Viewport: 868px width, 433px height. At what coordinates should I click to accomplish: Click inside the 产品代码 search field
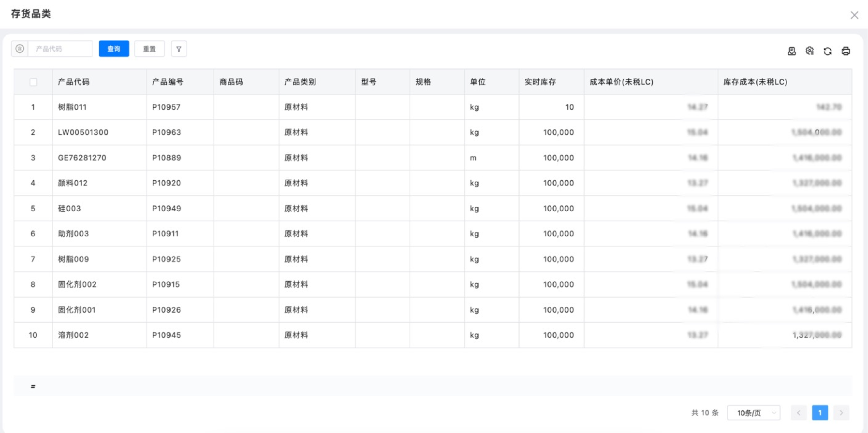tap(60, 49)
